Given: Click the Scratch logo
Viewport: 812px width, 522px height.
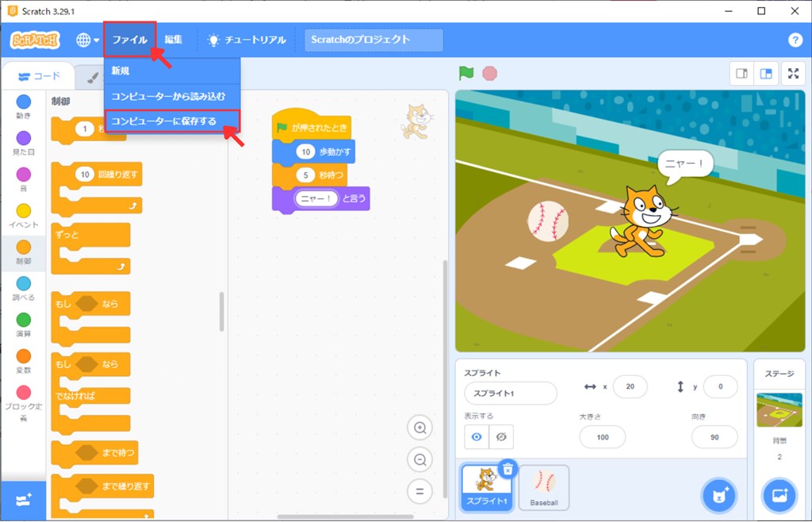Looking at the screenshot, I should (x=35, y=40).
